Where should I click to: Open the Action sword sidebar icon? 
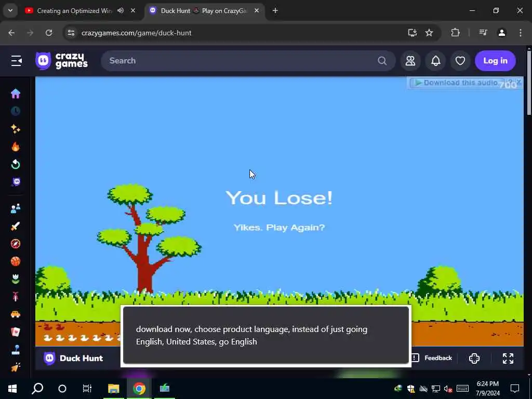(x=15, y=226)
